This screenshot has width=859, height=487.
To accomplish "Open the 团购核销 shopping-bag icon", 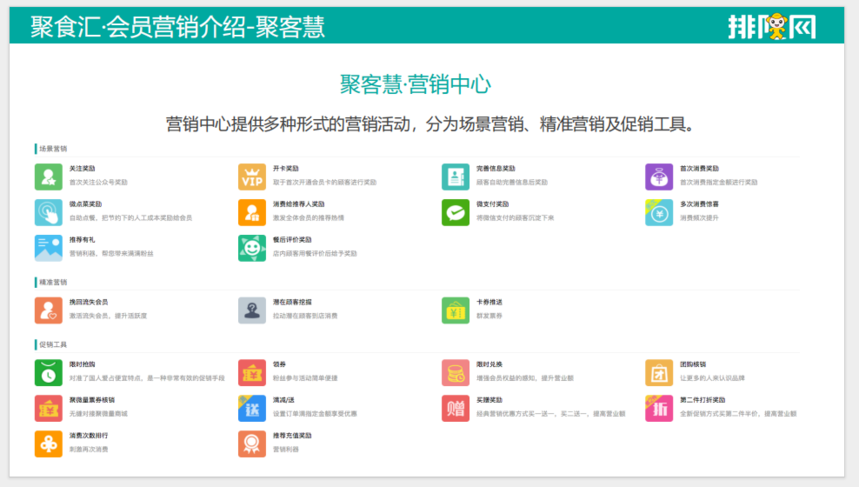I will (658, 373).
